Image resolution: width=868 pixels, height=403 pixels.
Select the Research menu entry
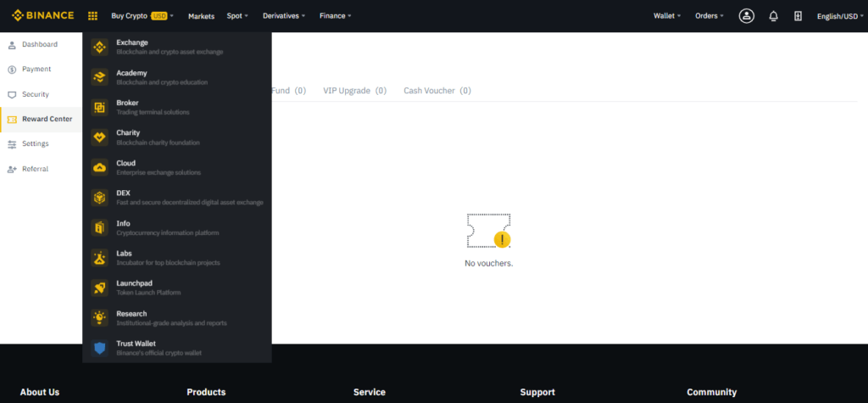coord(177,318)
